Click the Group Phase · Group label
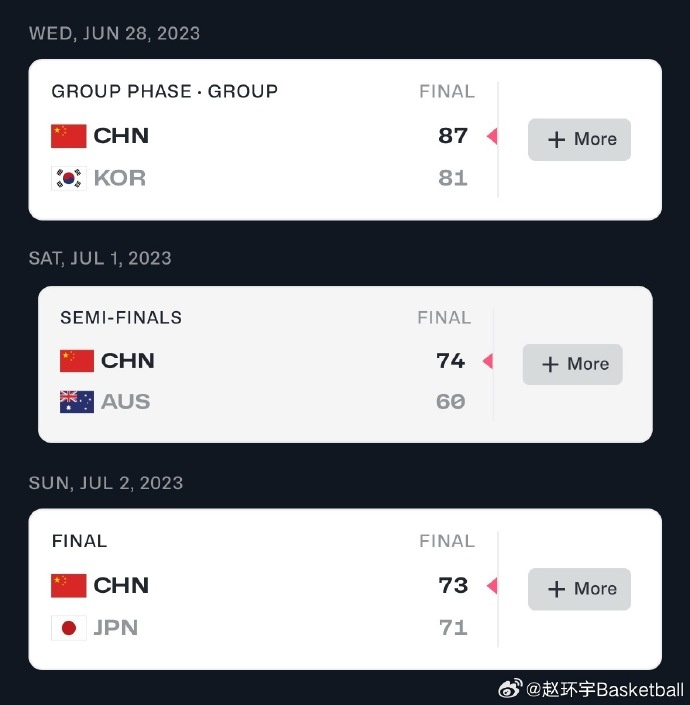 [x=165, y=92]
